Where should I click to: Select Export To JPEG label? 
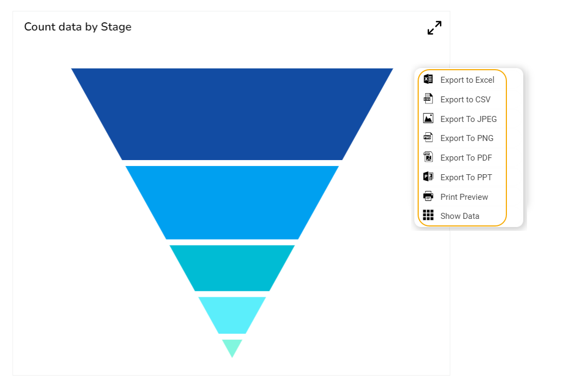point(468,119)
